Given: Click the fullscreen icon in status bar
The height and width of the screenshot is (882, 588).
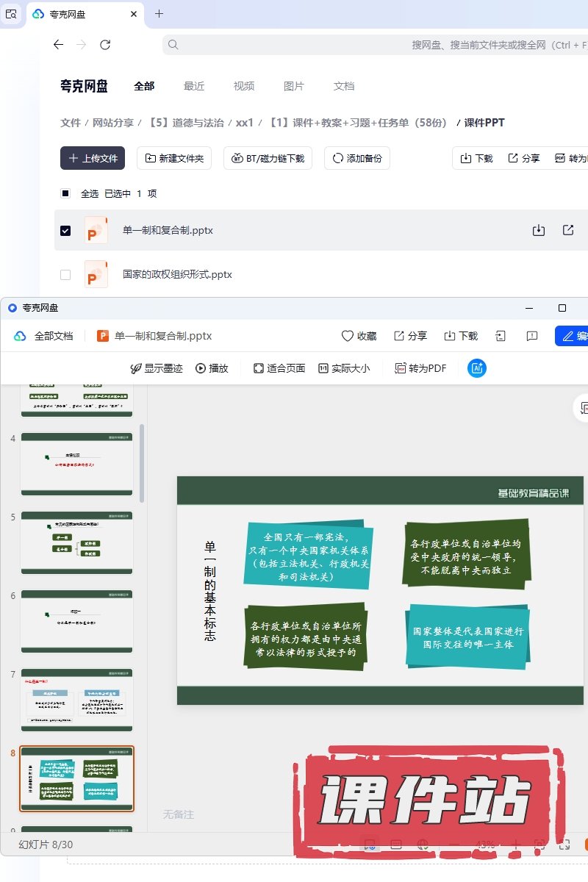Looking at the screenshot, I should (564, 845).
